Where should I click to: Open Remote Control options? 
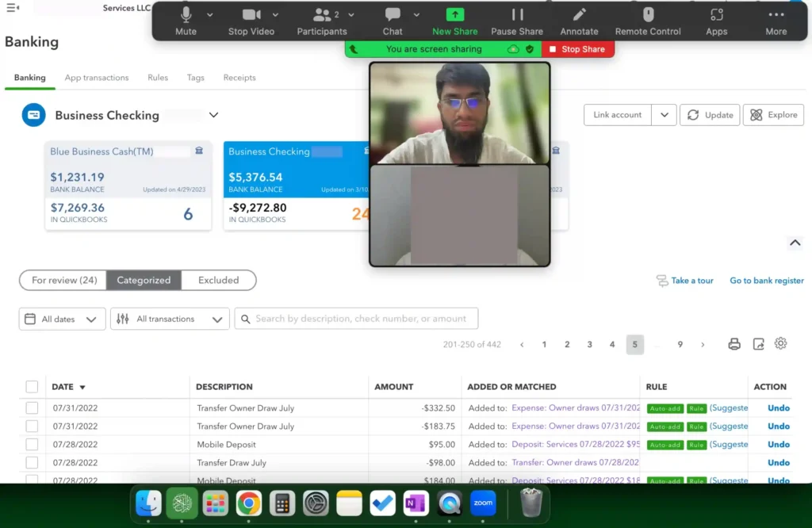click(648, 21)
